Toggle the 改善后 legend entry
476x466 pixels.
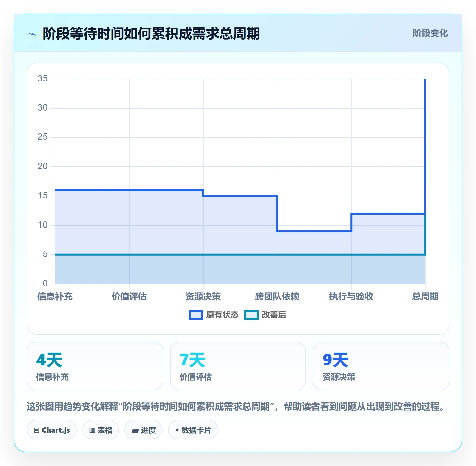pos(266,315)
